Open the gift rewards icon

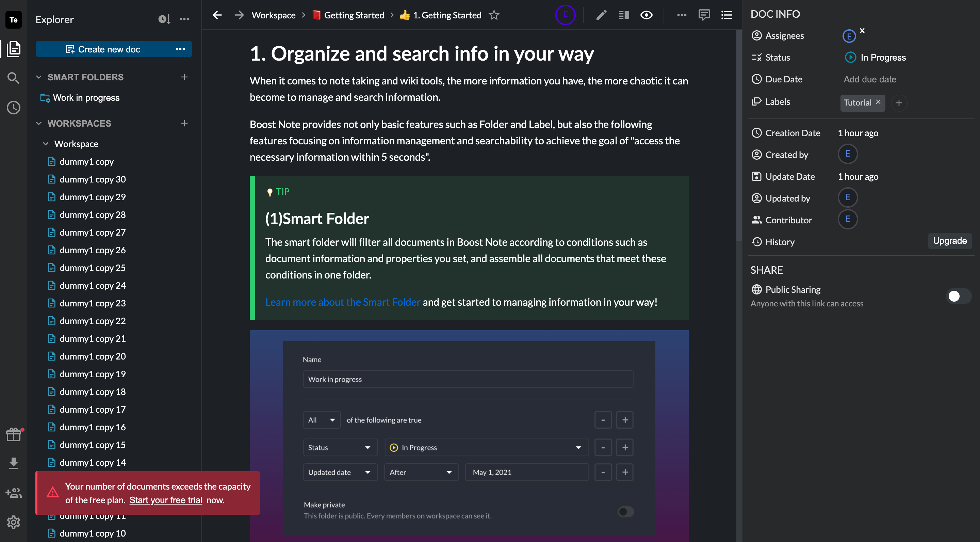(13, 434)
